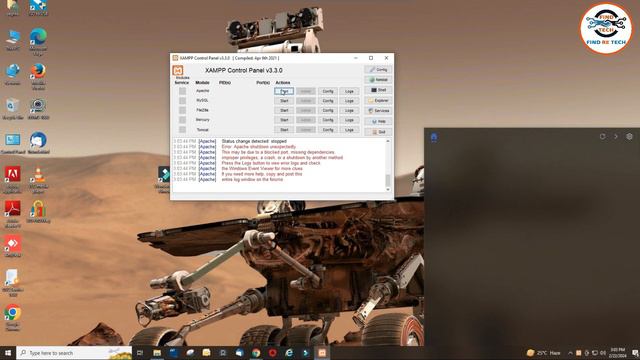This screenshot has height=360, width=640.
Task: Open the Logs menu for Mercury
Action: point(349,120)
